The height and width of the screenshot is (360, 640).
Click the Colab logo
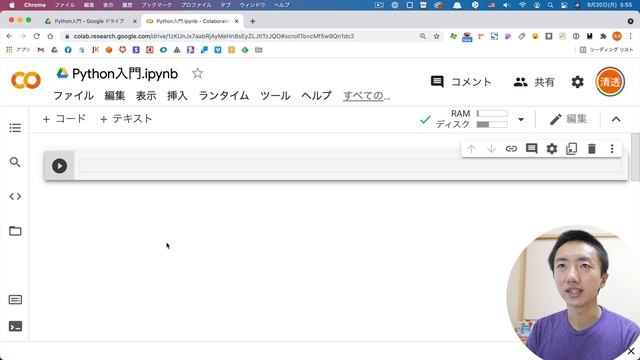click(x=26, y=80)
